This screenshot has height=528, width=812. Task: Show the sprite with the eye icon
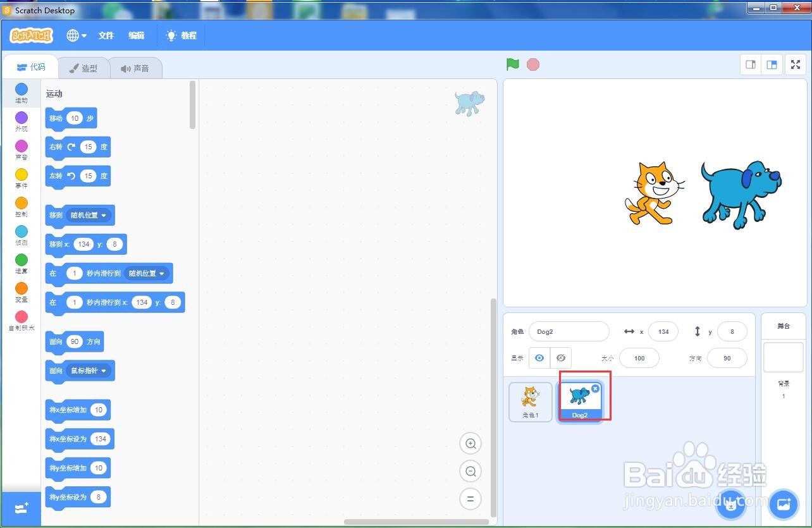click(539, 358)
